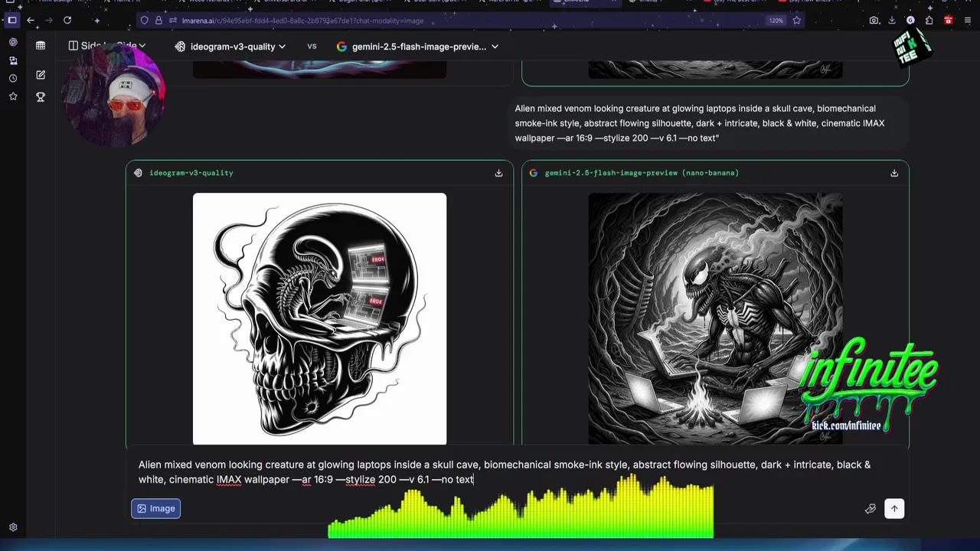Open a new browser tab with plus

(96, 21)
